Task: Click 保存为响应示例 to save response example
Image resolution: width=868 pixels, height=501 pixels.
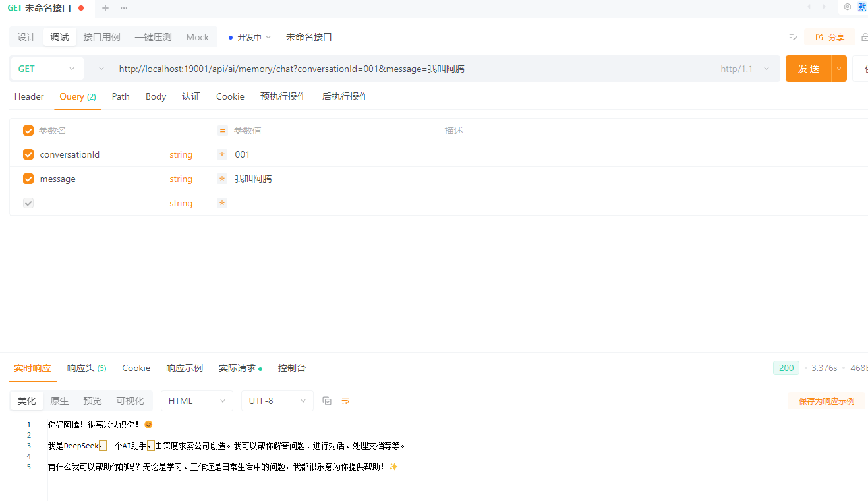Action: coord(826,400)
